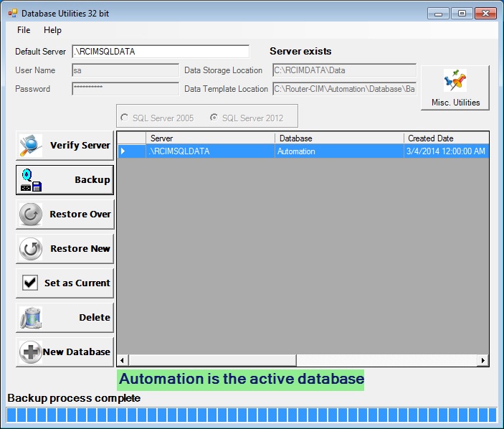504x429 pixels.
Task: Click the Database Utilities title bar app icon
Action: pos(13,13)
